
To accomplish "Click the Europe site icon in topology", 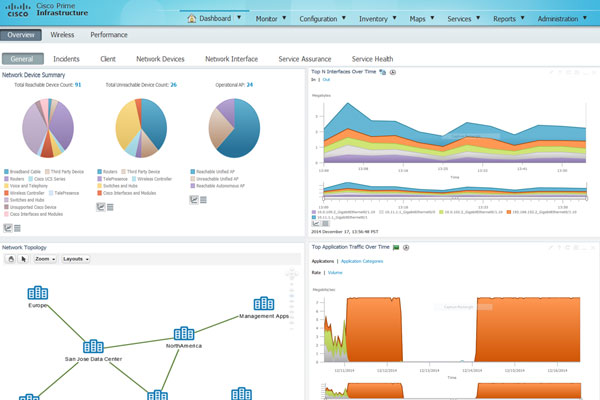I will tap(38, 293).
